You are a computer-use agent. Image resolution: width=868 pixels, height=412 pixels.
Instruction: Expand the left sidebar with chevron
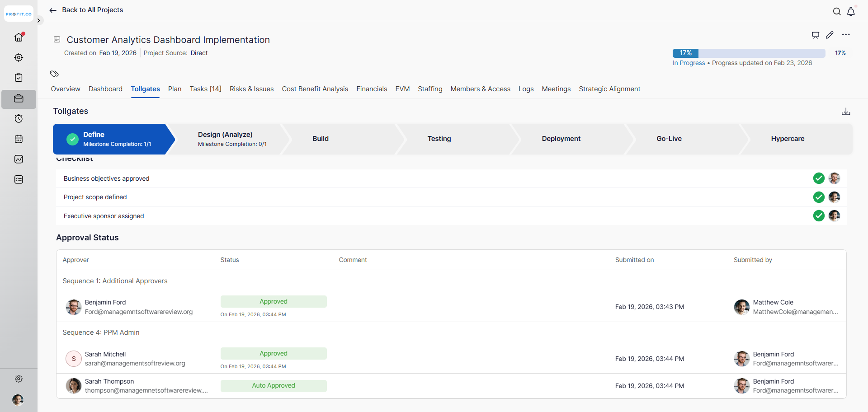tap(39, 20)
